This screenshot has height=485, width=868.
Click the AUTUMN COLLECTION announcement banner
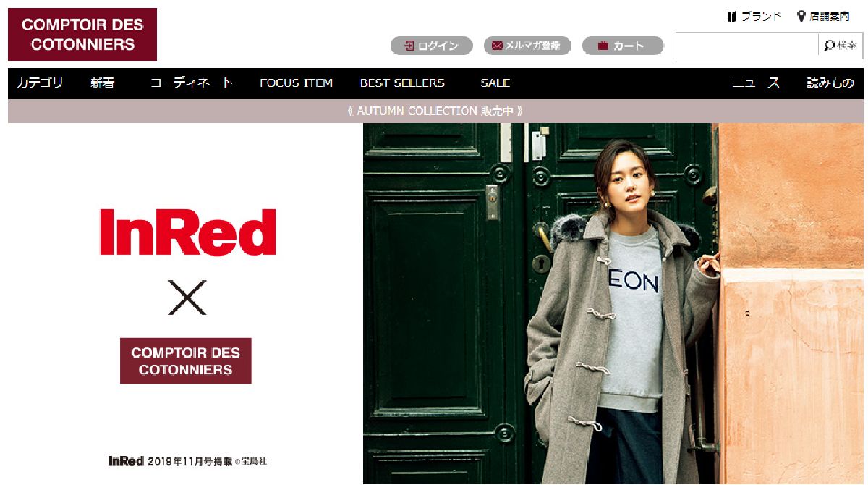[x=435, y=111]
